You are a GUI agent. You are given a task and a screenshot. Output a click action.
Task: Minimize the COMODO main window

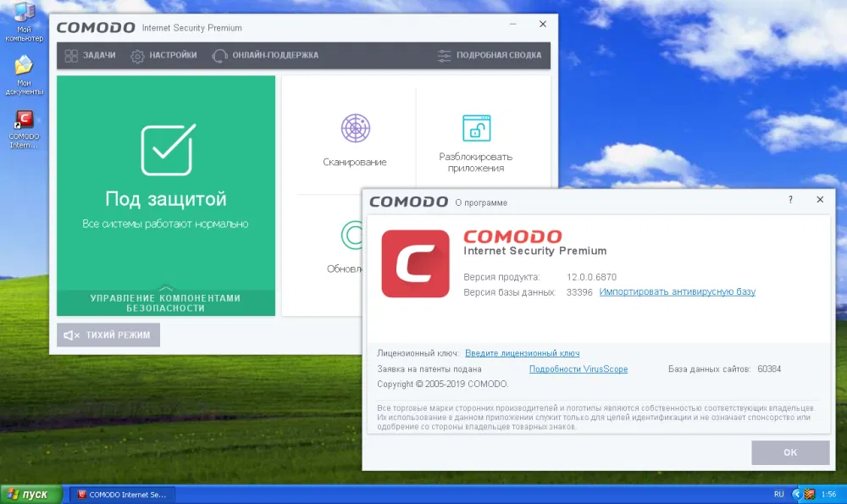[512, 25]
